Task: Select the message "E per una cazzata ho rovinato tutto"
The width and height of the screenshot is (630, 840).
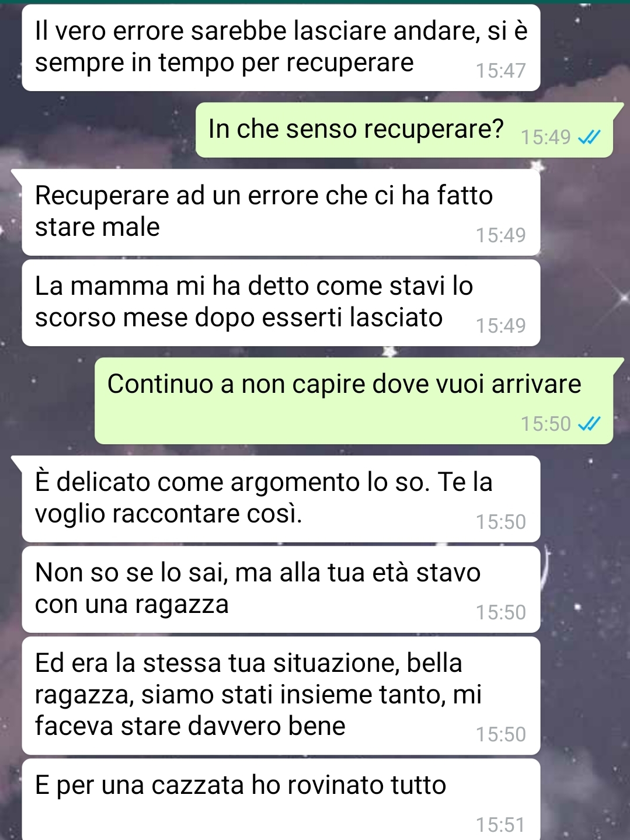Action: tap(281, 800)
